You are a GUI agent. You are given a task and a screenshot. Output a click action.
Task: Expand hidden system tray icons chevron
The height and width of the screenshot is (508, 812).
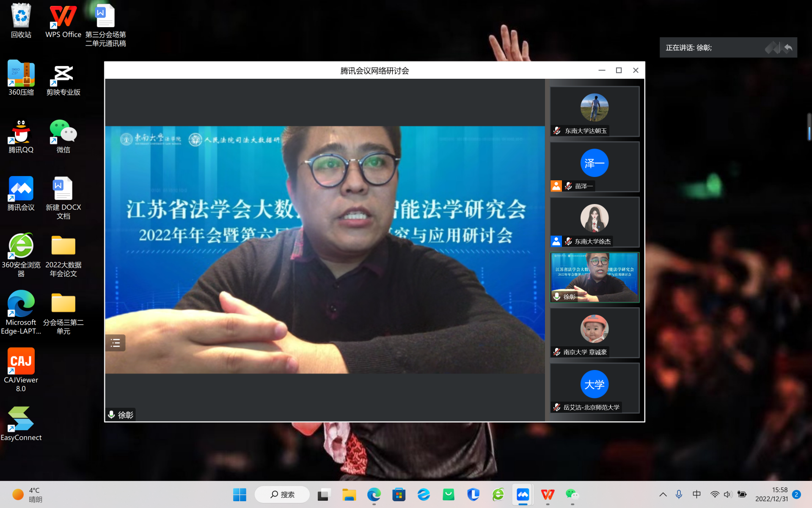pyautogui.click(x=663, y=494)
